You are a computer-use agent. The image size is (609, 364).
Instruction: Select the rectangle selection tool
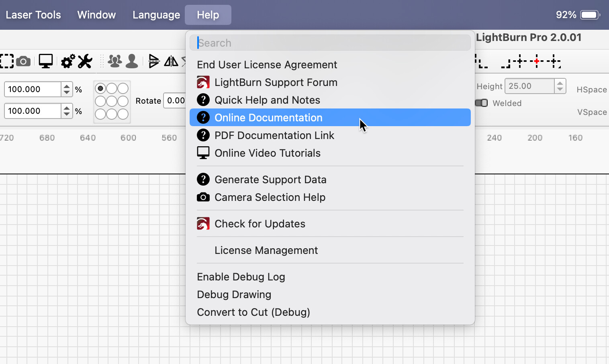pos(6,61)
